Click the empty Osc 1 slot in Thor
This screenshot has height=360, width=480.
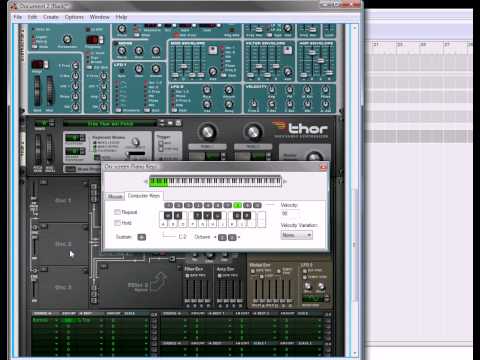[63, 200]
